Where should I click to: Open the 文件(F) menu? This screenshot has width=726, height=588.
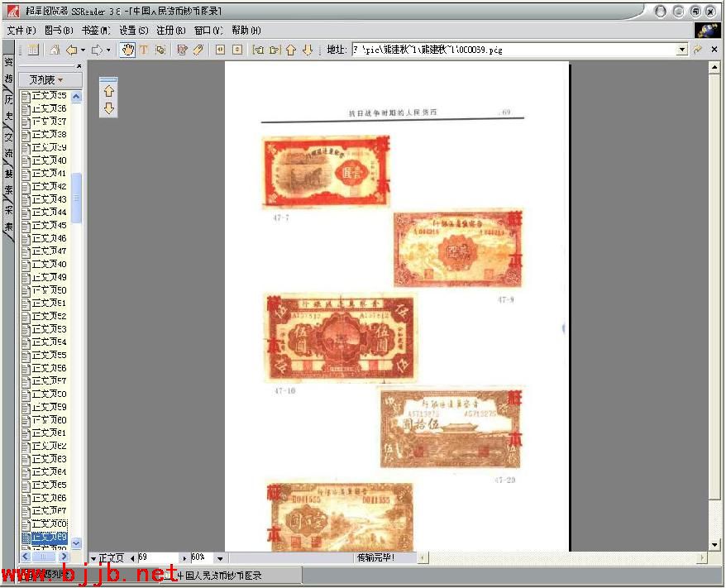[21, 31]
